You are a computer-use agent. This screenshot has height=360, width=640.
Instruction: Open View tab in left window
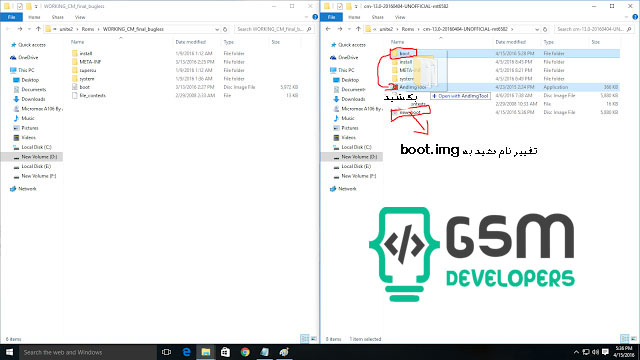[80, 17]
